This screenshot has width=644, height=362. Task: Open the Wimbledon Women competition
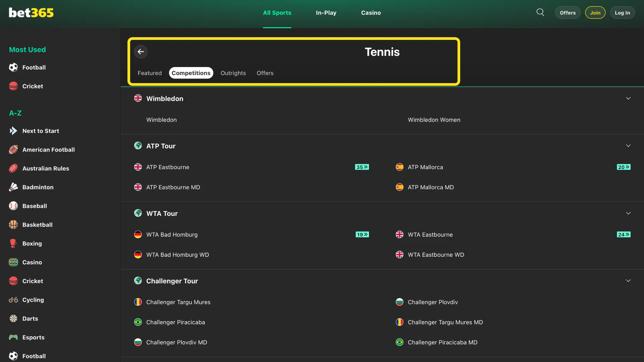coord(434,120)
